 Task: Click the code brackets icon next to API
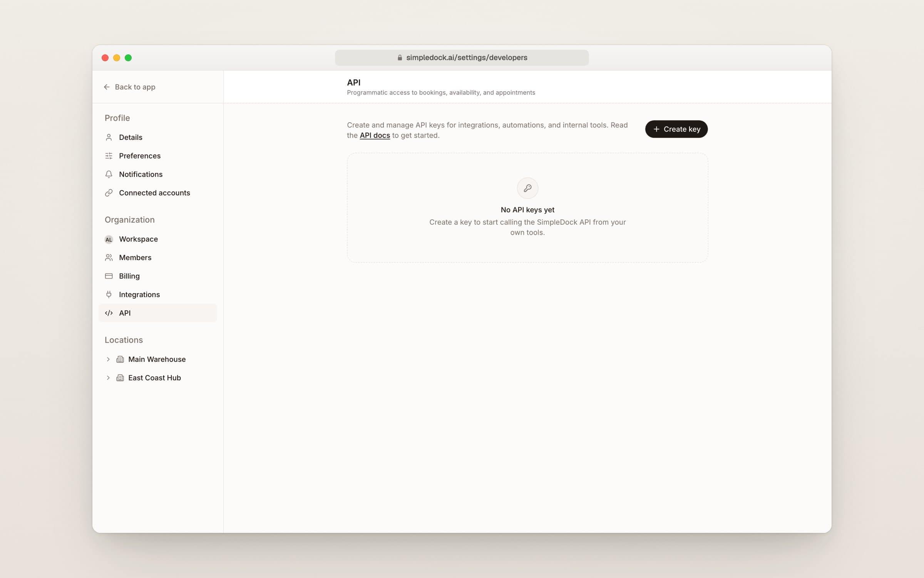coord(109,313)
